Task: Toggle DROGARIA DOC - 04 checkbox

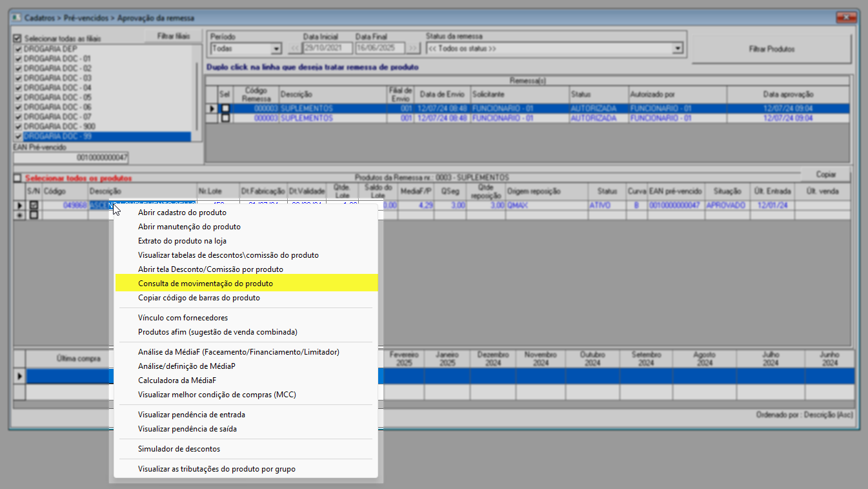Action: (17, 87)
